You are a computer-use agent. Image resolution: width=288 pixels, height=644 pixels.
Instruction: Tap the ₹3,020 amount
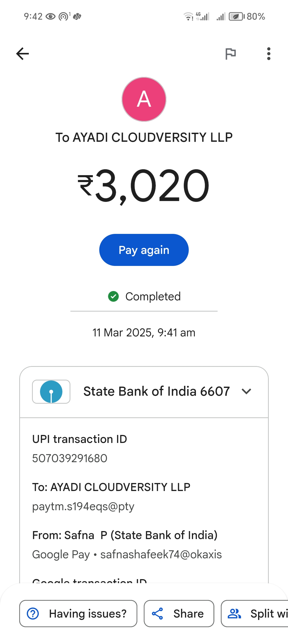pyautogui.click(x=144, y=186)
